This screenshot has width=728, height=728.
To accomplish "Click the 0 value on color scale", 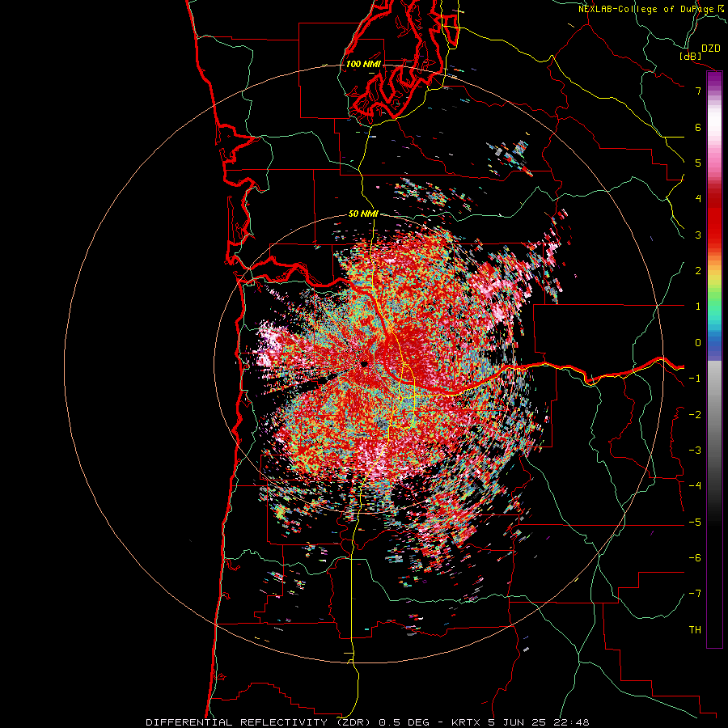I will click(x=698, y=343).
